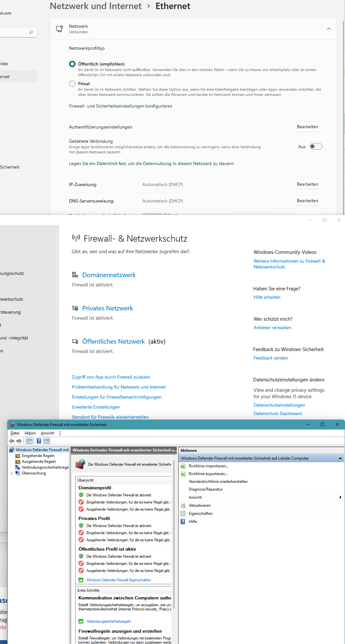Open the Ansicht menu

pos(47,433)
